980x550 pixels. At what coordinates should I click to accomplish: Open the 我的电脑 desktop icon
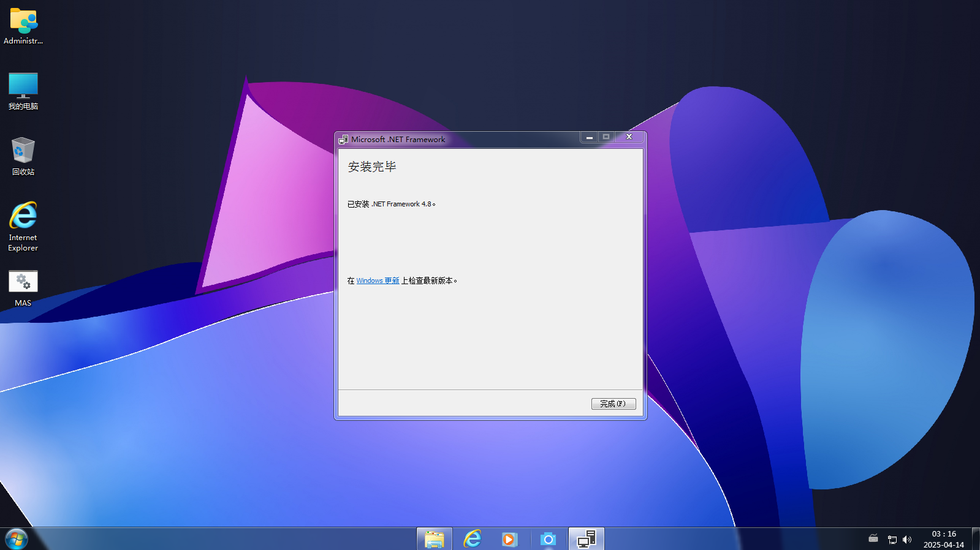[x=23, y=91]
